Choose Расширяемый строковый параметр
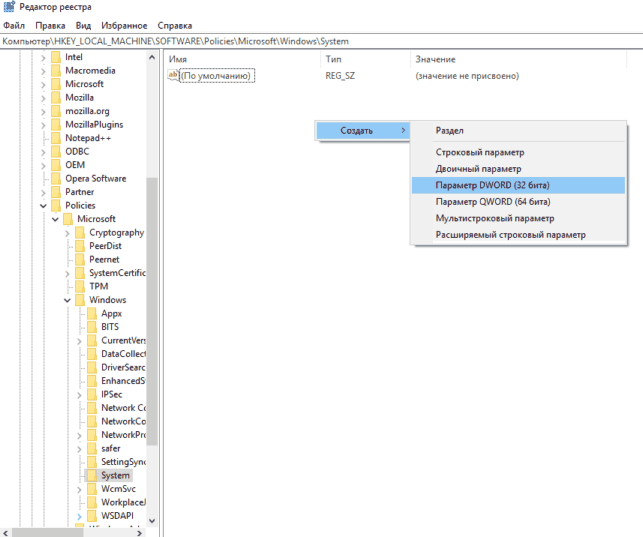 518,235
